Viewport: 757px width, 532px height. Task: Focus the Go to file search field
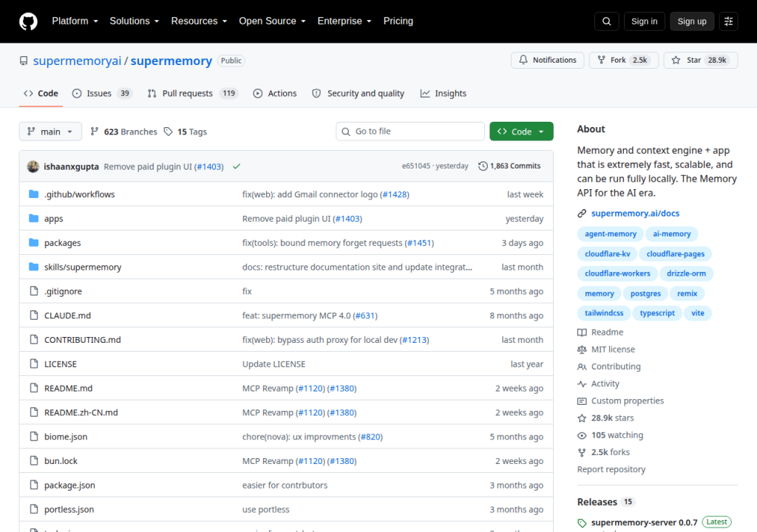click(410, 132)
